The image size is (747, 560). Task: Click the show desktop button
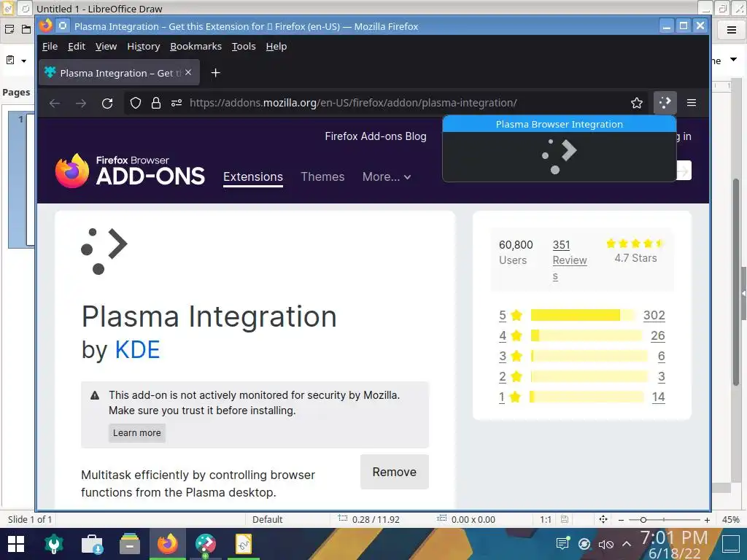[731, 544]
